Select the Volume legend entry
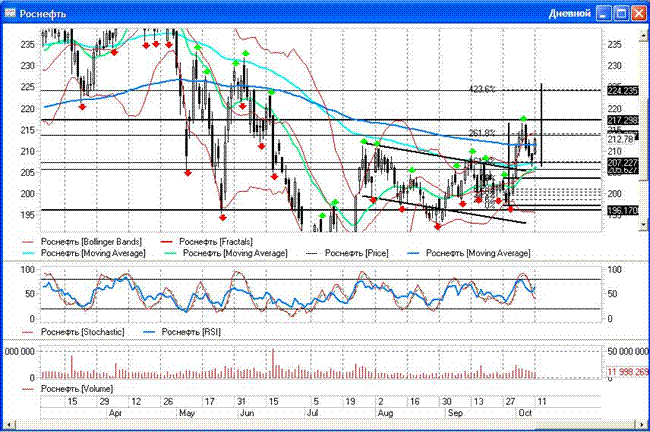The width and height of the screenshot is (650, 432). pyautogui.click(x=67, y=389)
